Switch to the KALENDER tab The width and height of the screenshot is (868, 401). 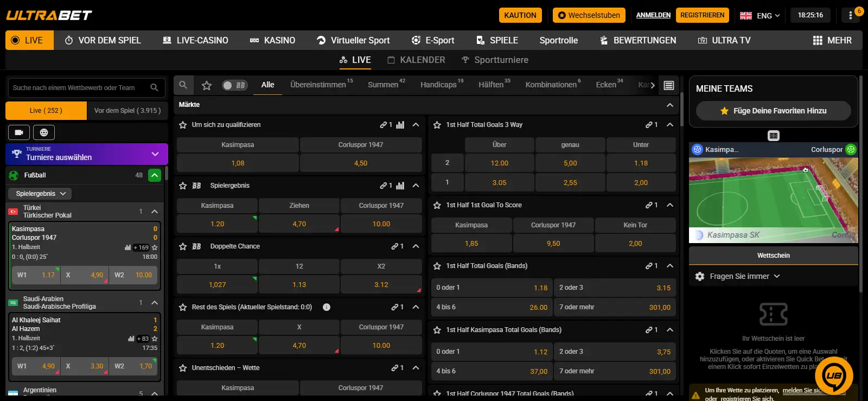[x=416, y=60]
